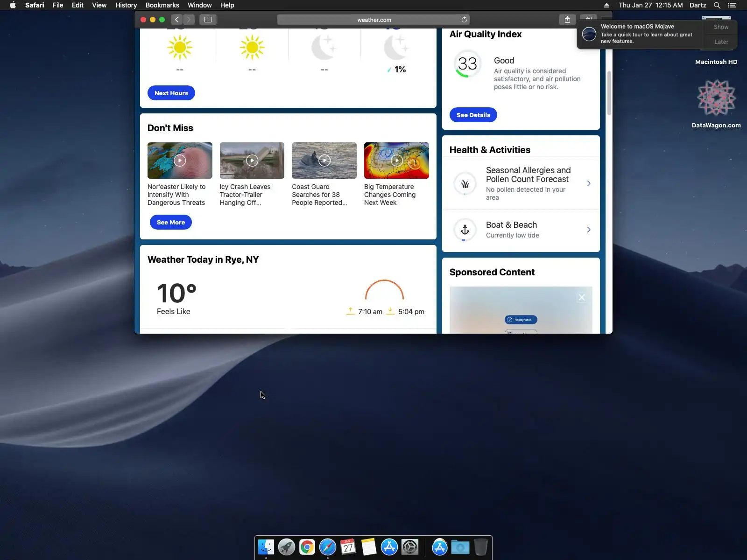Open the Big Temperature Changes headline
747x560 pixels.
click(x=390, y=195)
